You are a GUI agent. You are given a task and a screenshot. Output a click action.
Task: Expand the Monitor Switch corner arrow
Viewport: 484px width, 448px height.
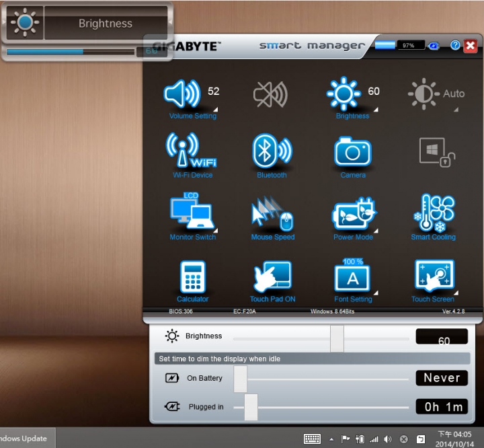(x=216, y=231)
